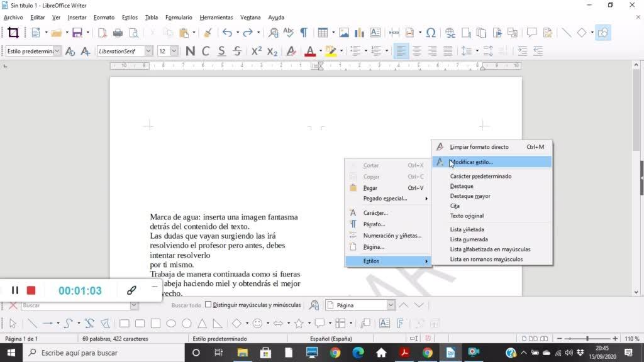Select Párrafo... in context menu
644x362 pixels.
(388, 224)
